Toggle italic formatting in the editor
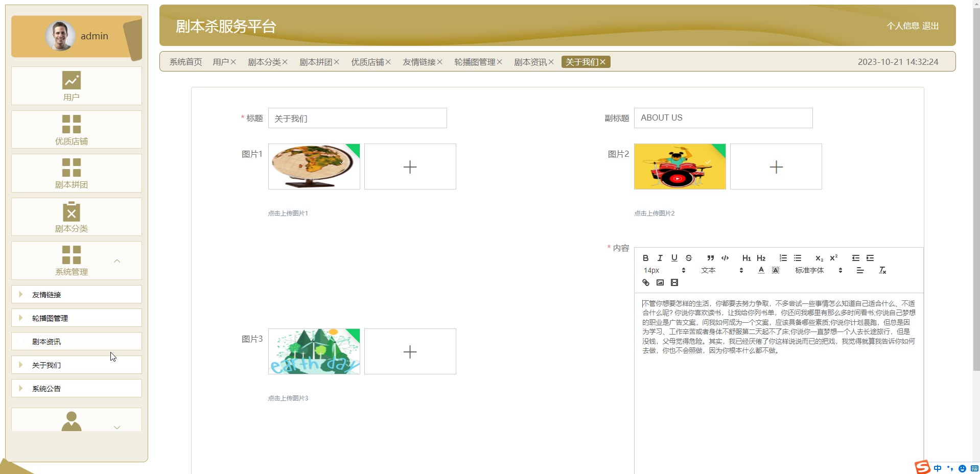 click(660, 258)
